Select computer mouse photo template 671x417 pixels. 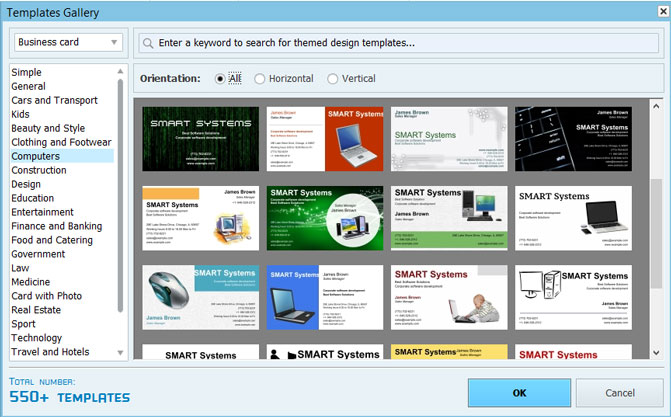click(200, 298)
